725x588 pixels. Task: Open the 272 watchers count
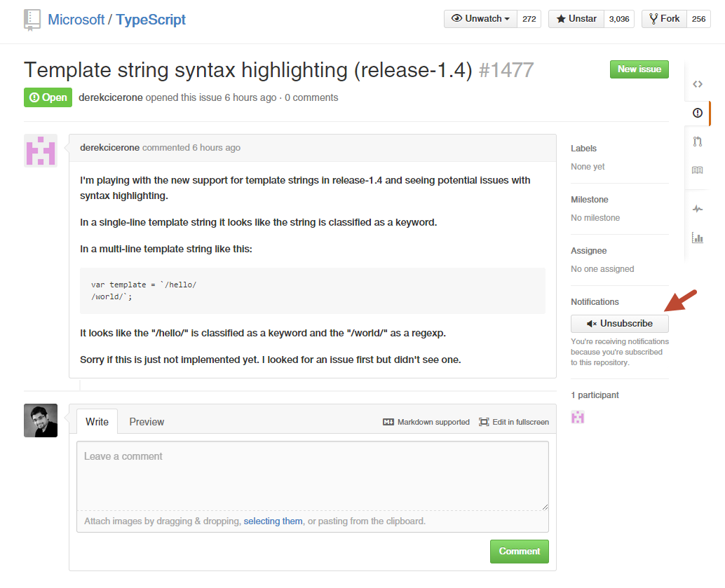(529, 19)
